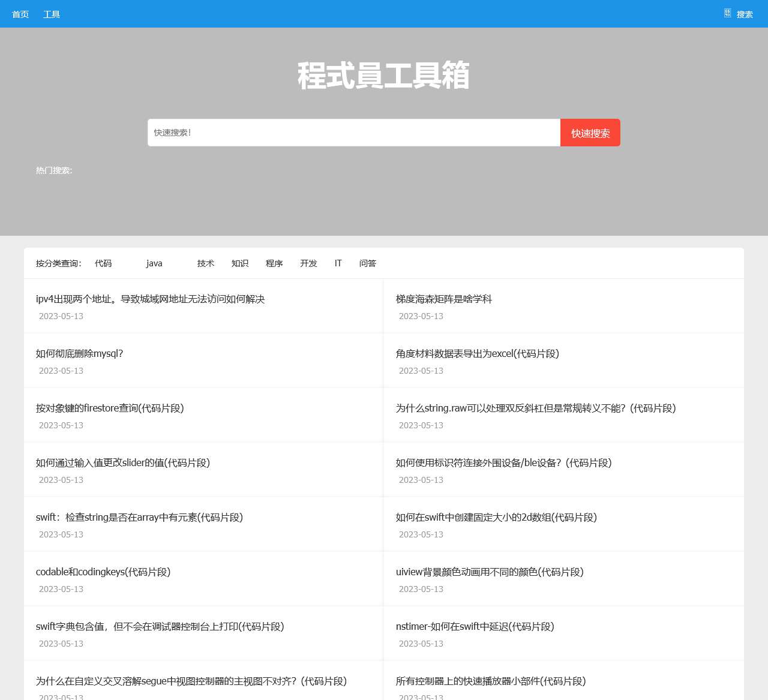Screen dimensions: 768x700
Task: Select the 问答 category filter
Action: tap(368, 263)
